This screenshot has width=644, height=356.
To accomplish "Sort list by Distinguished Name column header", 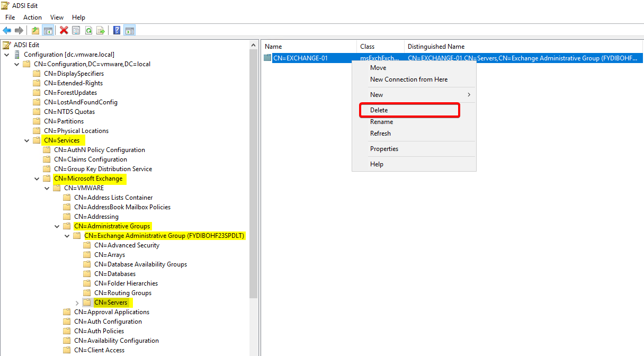I will [436, 47].
